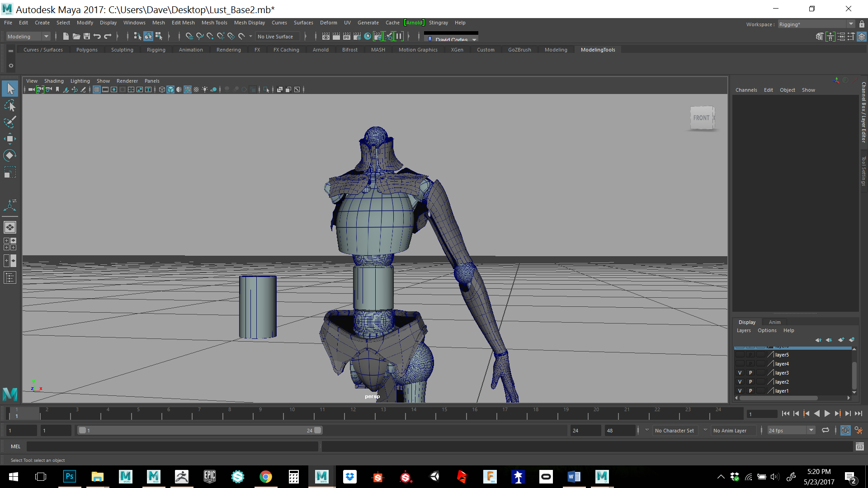Toggle playback P of layer3
Image resolution: width=868 pixels, height=488 pixels.
pos(750,373)
